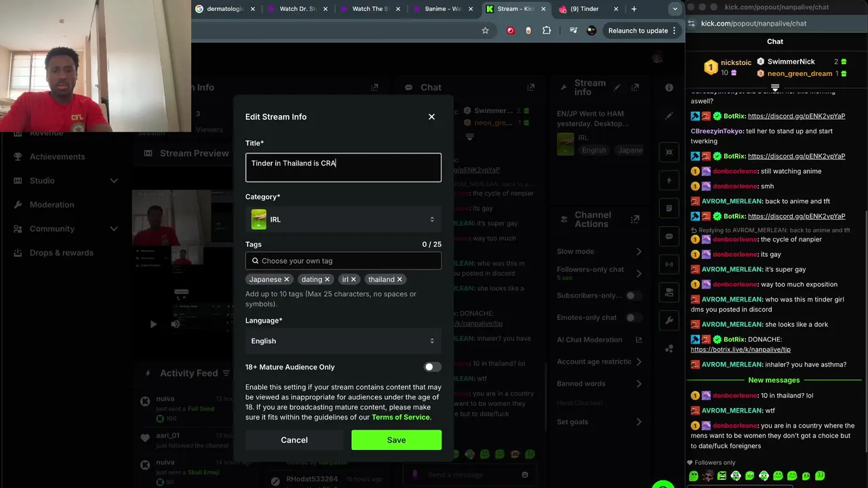Click the chat bubble icon in right rail
The image size is (868, 488).
(669, 237)
